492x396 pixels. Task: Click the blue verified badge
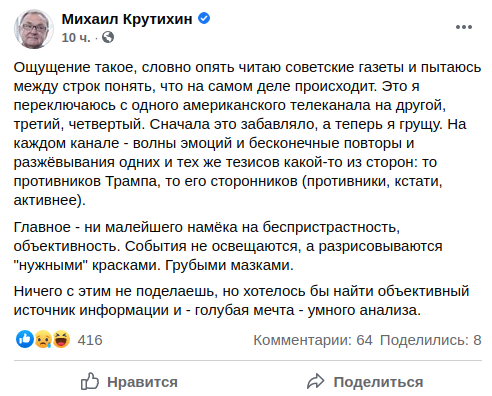(204, 18)
